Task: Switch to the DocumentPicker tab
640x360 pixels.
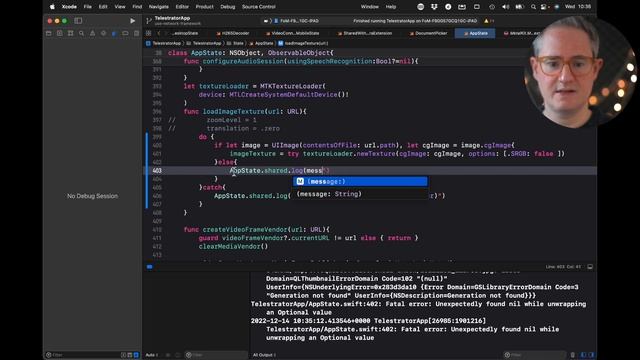Action: click(x=429, y=33)
